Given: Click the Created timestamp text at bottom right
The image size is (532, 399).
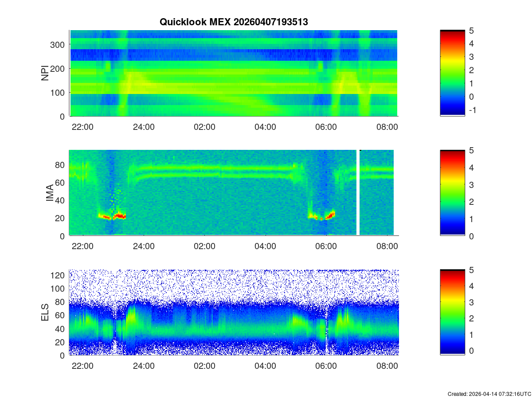Looking at the screenshot, I should coord(489,394).
